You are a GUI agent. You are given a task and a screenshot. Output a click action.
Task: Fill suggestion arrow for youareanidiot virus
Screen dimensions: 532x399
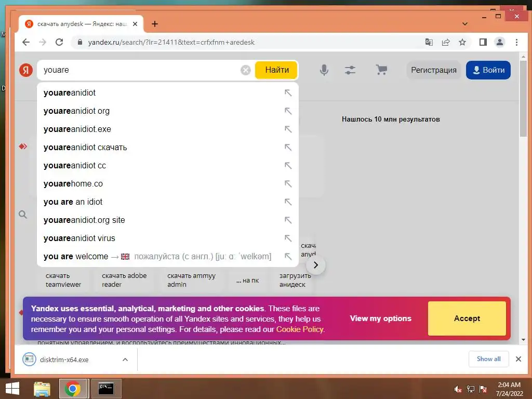click(x=288, y=238)
